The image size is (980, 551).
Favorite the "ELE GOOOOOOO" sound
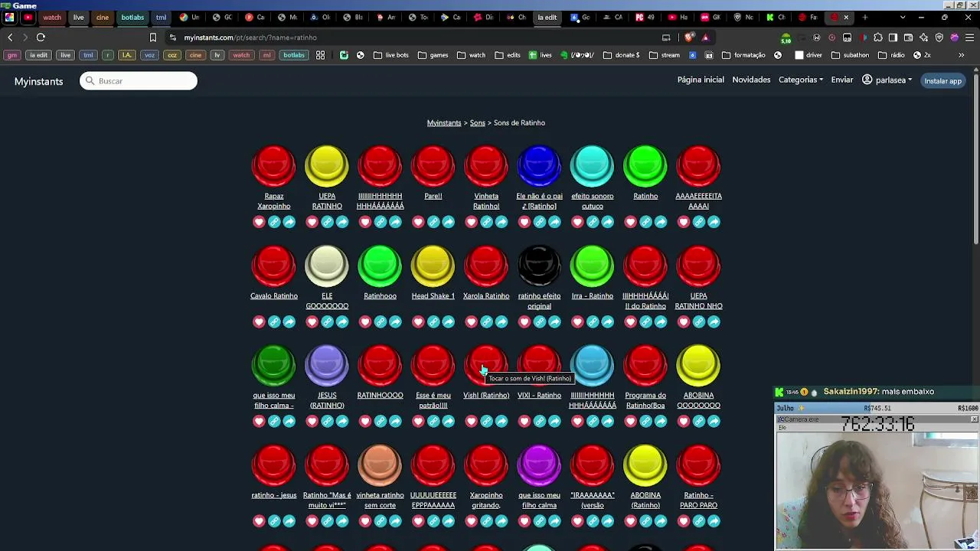[x=312, y=322]
